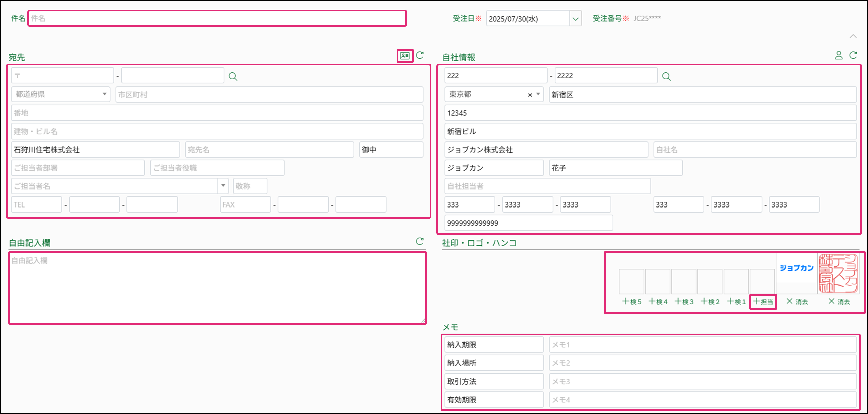Click the address book card icon above 宛先
868x414 pixels.
point(405,56)
